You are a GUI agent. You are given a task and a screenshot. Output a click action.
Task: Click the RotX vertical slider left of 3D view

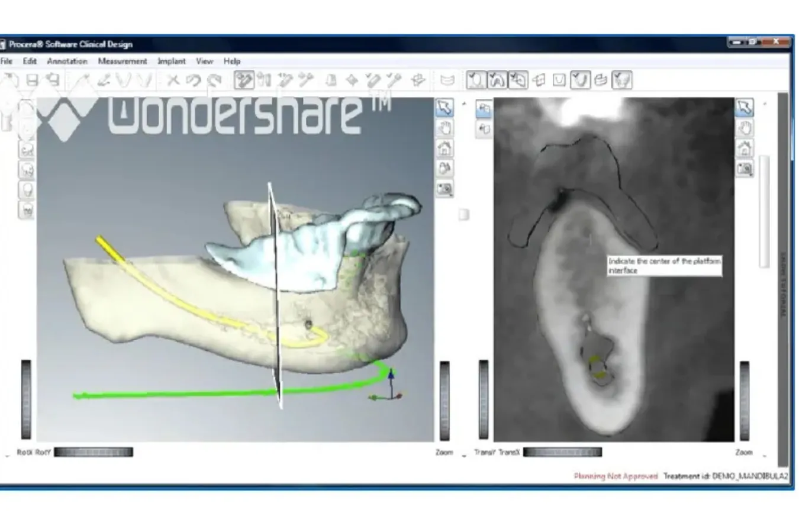coord(26,399)
